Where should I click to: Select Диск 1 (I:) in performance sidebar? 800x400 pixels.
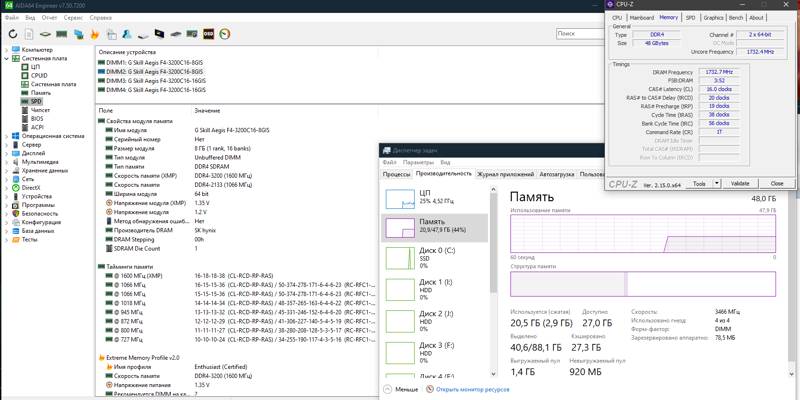coord(435,289)
